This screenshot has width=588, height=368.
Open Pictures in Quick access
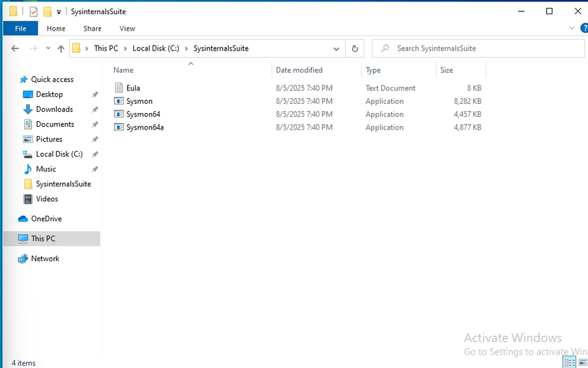pyautogui.click(x=49, y=140)
